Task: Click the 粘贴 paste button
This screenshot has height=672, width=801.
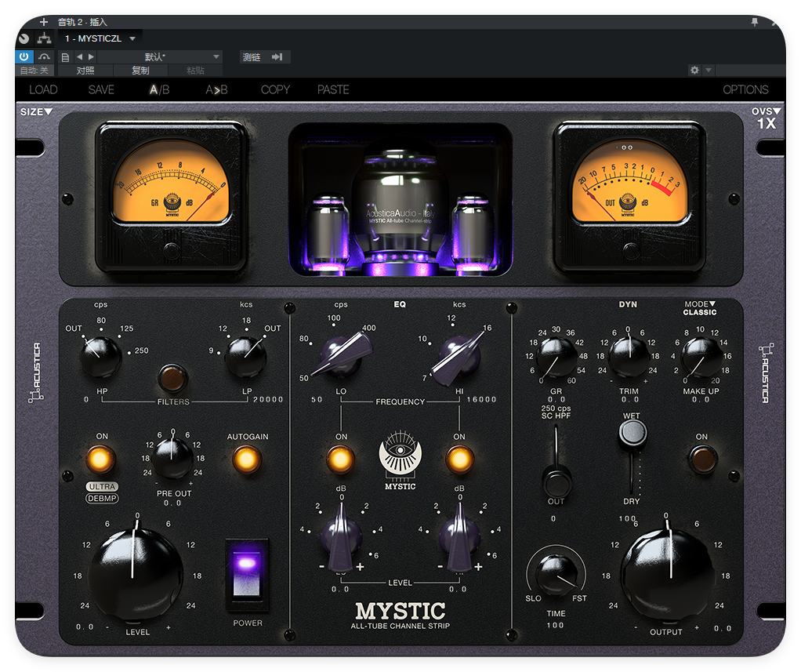Action: 195,71
